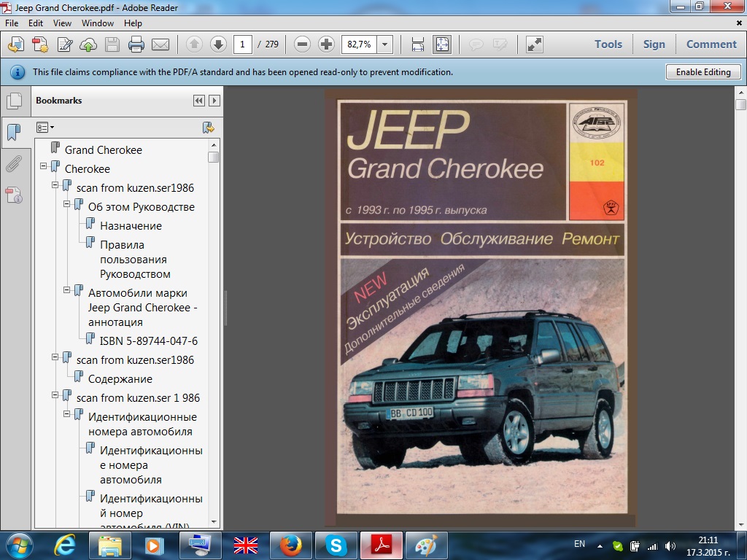
Task: Click the zoom out minus button
Action: [x=303, y=44]
